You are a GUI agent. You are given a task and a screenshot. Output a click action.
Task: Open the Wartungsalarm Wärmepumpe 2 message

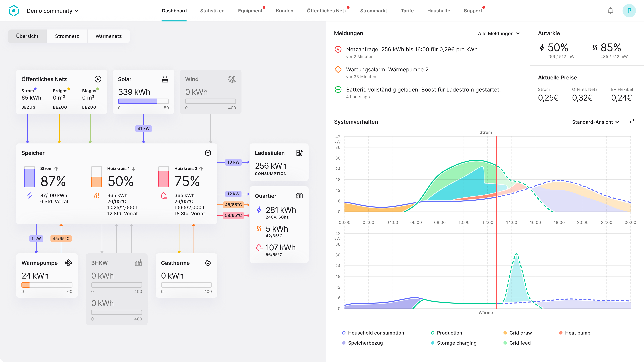tap(387, 69)
